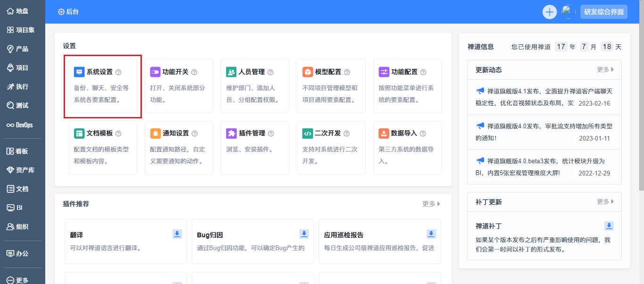Image resolution: width=644 pixels, height=284 pixels.
Task: Open the Bug归因 plugin title
Action: click(x=209, y=235)
